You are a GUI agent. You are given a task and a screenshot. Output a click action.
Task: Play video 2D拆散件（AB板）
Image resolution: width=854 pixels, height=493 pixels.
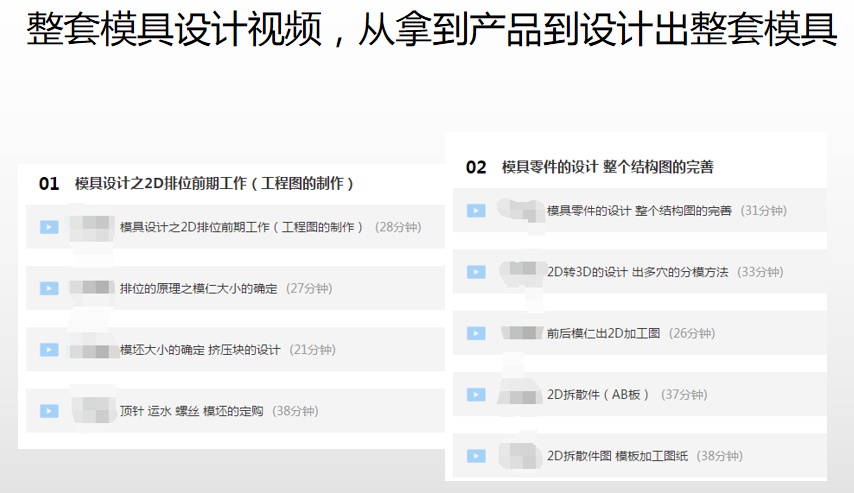tap(476, 394)
